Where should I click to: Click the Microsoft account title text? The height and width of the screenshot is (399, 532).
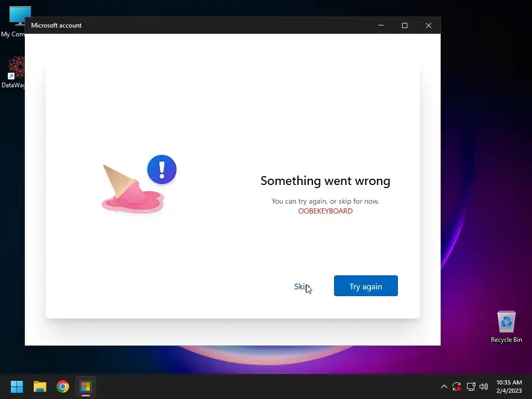pyautogui.click(x=56, y=25)
